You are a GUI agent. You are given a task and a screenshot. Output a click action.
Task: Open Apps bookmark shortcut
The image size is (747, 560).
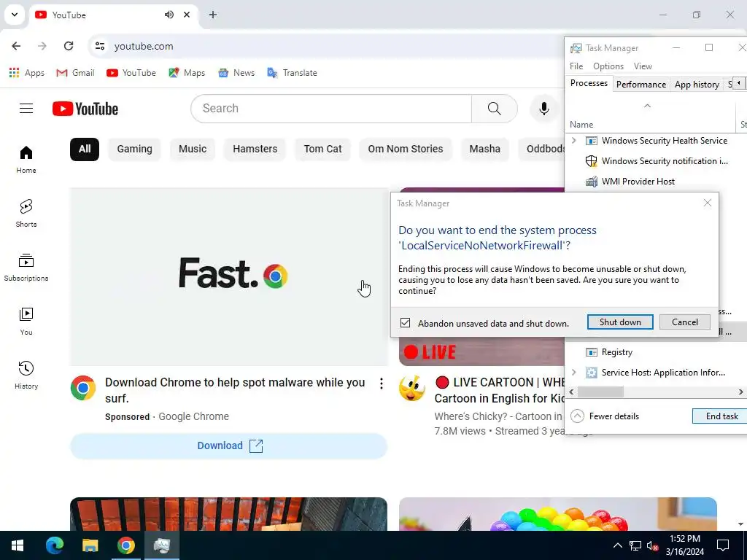pyautogui.click(x=27, y=73)
